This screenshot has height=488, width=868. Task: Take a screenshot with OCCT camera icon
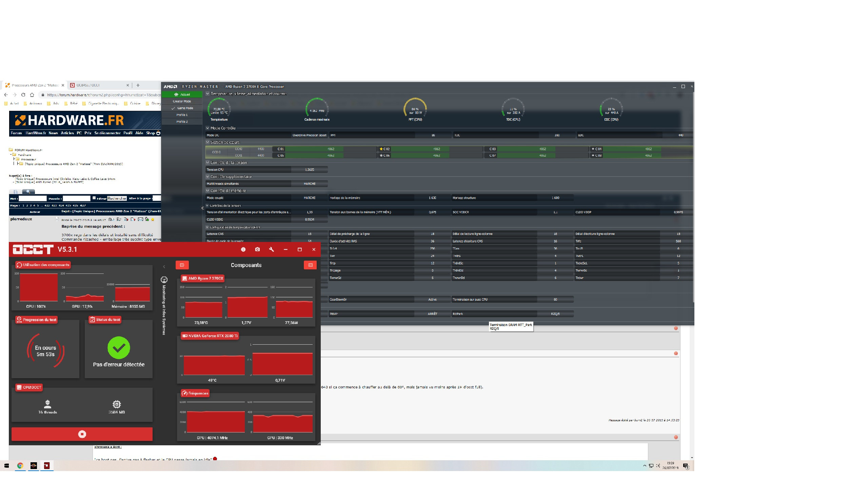point(257,249)
